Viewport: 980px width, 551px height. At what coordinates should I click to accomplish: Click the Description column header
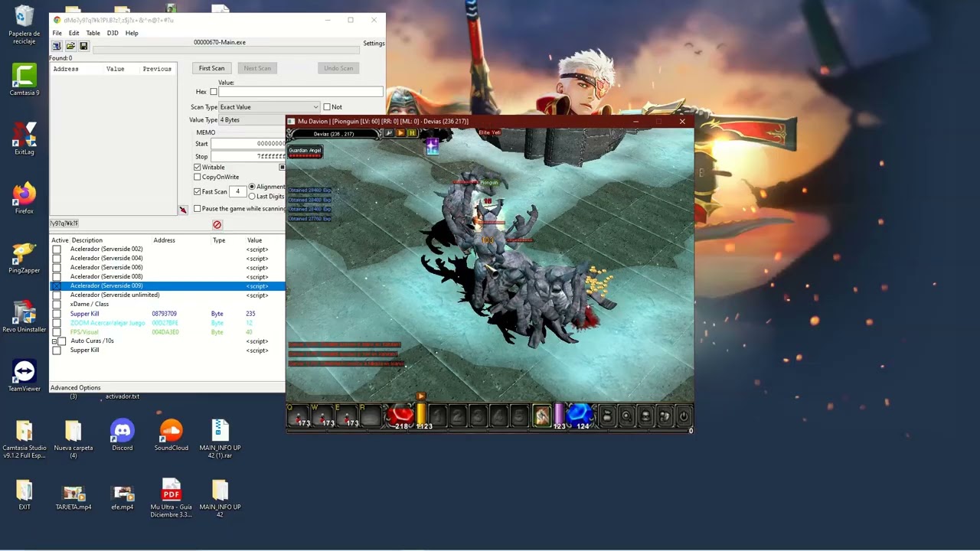(x=87, y=240)
